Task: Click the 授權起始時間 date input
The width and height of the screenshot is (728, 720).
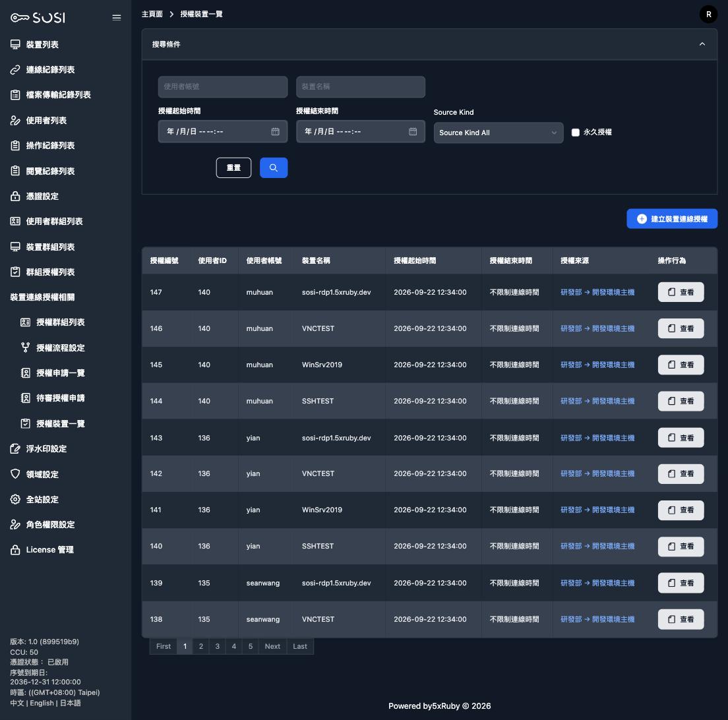Action: tap(223, 131)
